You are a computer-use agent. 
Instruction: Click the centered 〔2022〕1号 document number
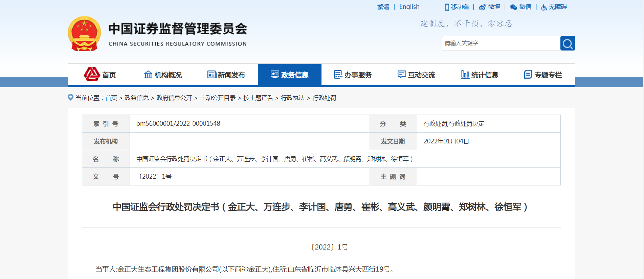[x=330, y=247]
